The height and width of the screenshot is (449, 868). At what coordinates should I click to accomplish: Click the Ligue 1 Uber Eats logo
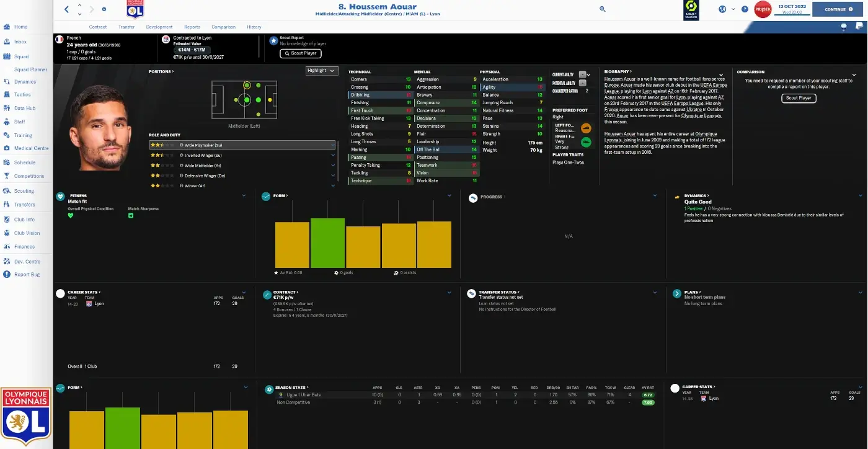click(693, 9)
